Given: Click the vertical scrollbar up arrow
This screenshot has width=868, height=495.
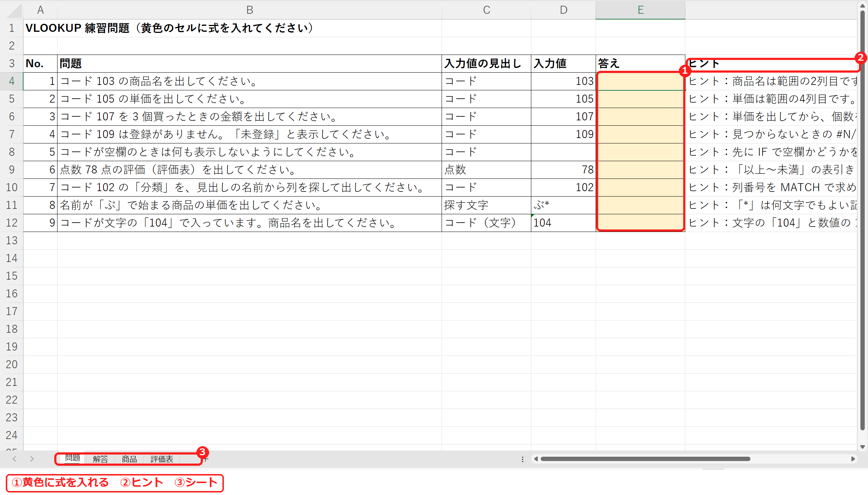Looking at the screenshot, I should [x=863, y=5].
